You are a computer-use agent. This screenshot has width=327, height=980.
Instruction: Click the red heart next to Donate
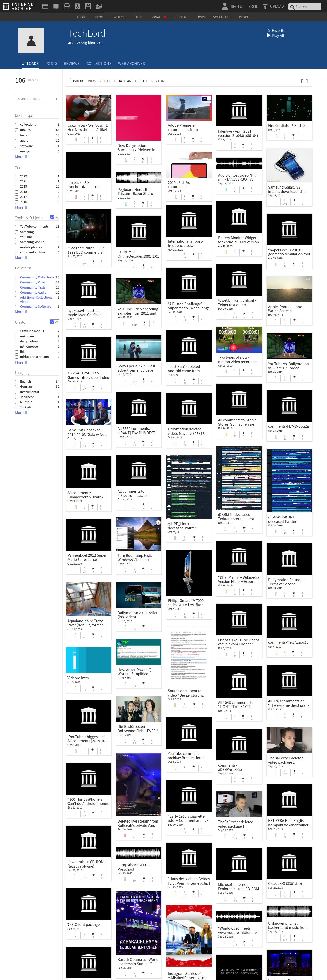tap(165, 17)
